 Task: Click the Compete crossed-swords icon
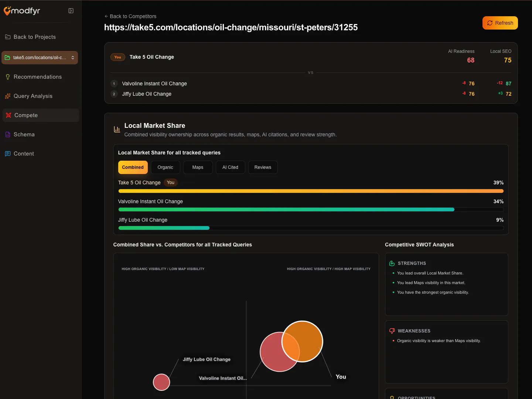(8, 115)
